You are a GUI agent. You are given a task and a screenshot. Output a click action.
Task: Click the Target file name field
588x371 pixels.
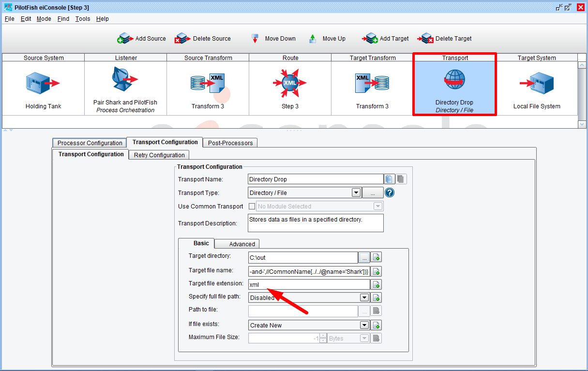[309, 271]
